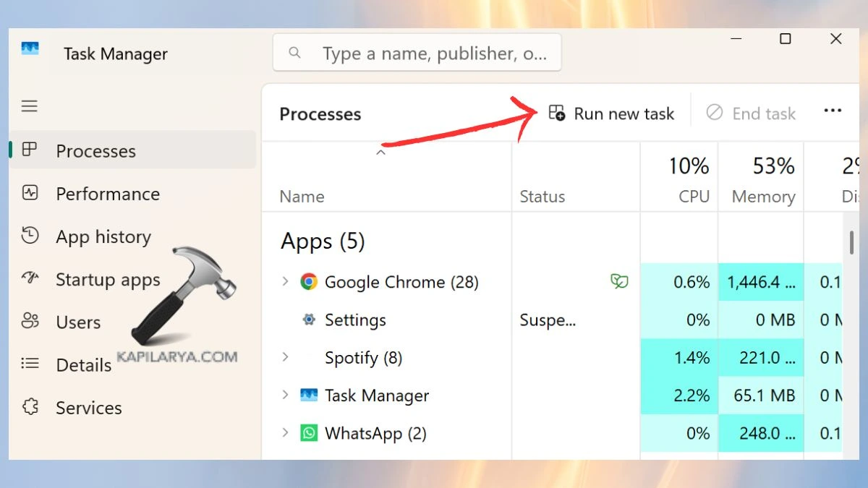Expand the Google Chrome process group
The image size is (868, 488).
tap(285, 281)
